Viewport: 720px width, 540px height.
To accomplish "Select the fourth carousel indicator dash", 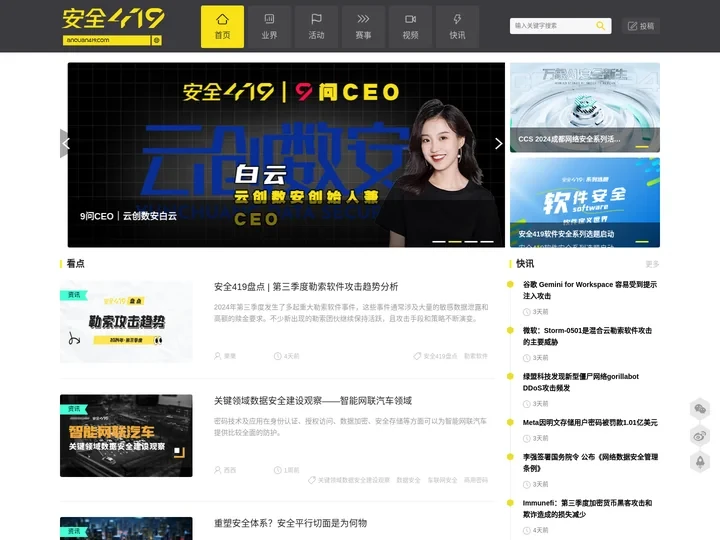I will tap(487, 241).
